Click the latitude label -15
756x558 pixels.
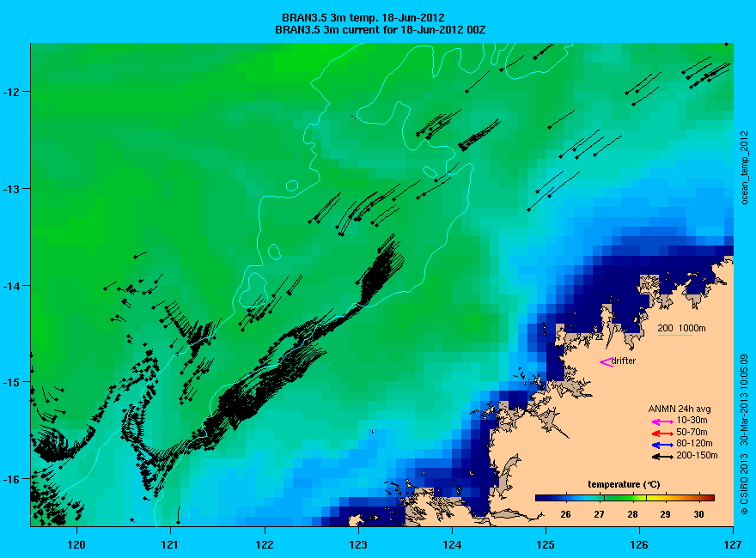pyautogui.click(x=10, y=382)
